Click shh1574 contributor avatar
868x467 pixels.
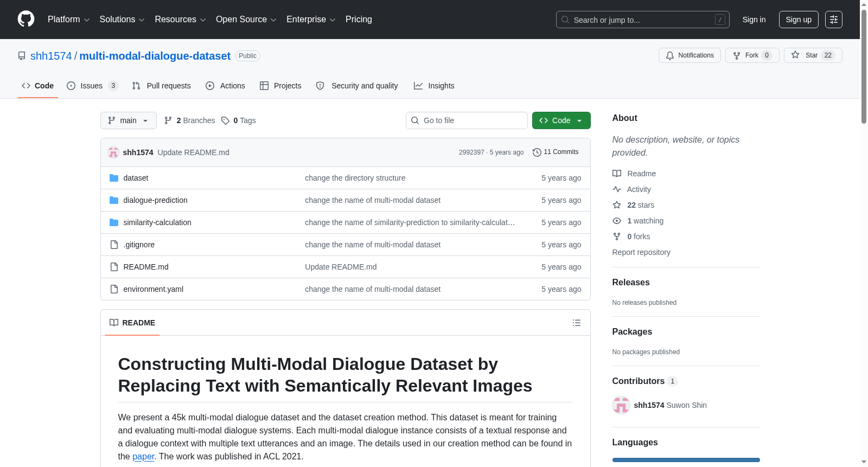point(621,405)
